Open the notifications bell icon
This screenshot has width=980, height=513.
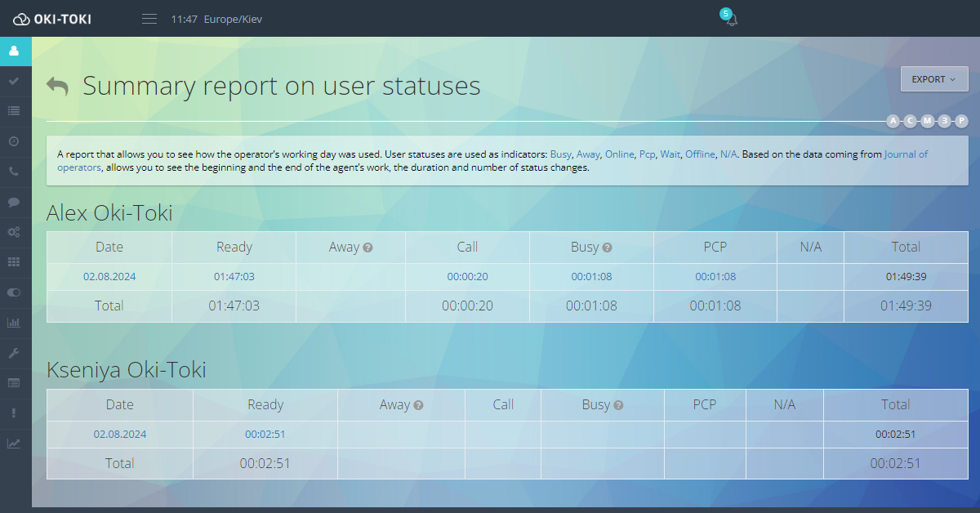[x=731, y=20]
